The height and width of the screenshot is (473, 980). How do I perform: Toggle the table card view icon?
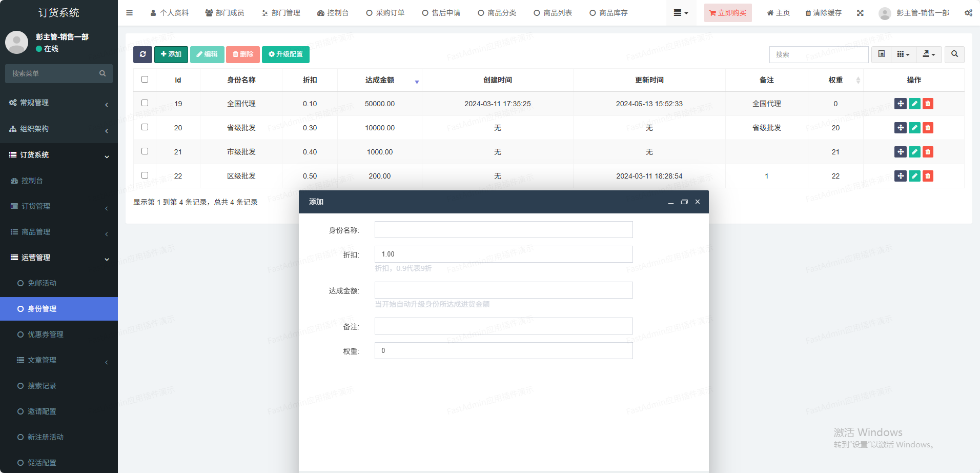(x=881, y=54)
